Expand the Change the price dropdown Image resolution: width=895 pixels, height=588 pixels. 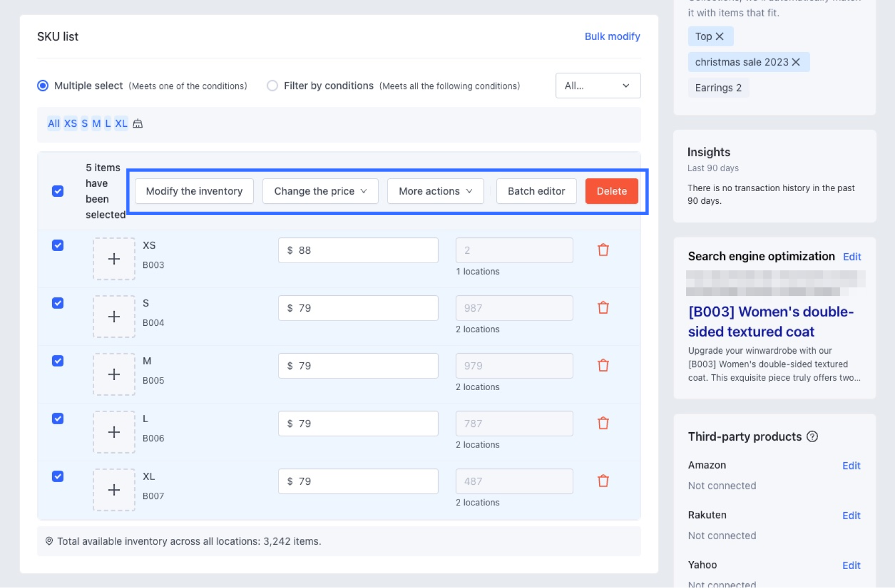coord(320,191)
